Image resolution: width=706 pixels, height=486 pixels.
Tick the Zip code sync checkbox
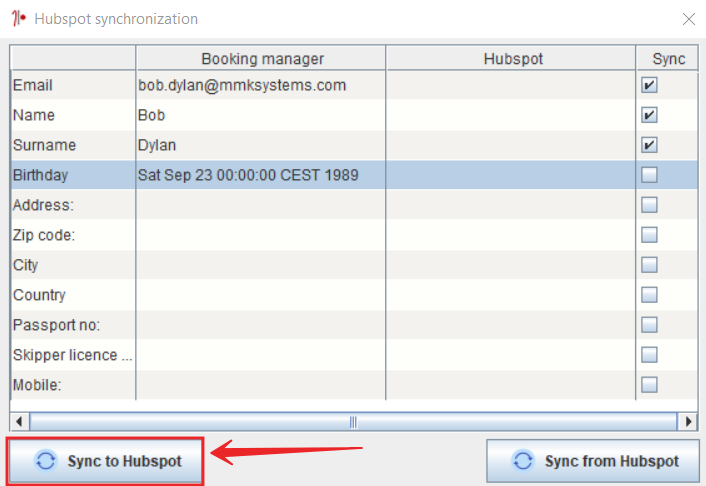pos(649,235)
